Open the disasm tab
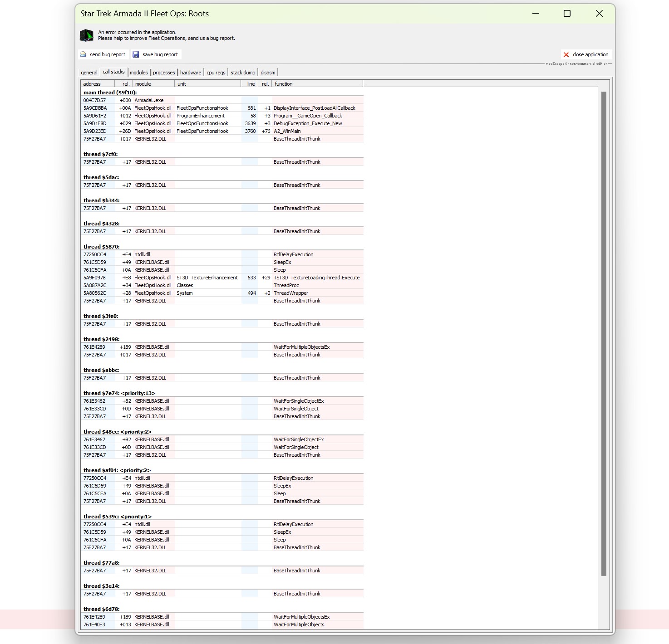Image resolution: width=669 pixels, height=644 pixels. click(268, 73)
